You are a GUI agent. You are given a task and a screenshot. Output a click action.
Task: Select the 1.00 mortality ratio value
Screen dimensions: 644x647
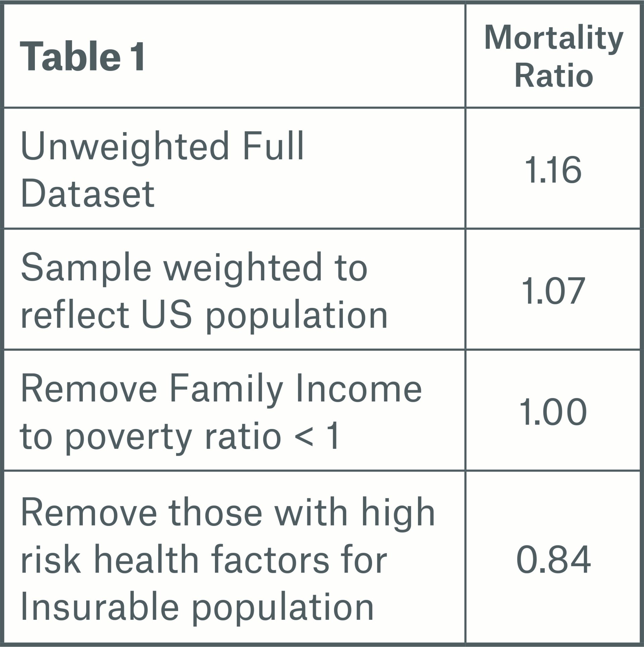tap(553, 412)
